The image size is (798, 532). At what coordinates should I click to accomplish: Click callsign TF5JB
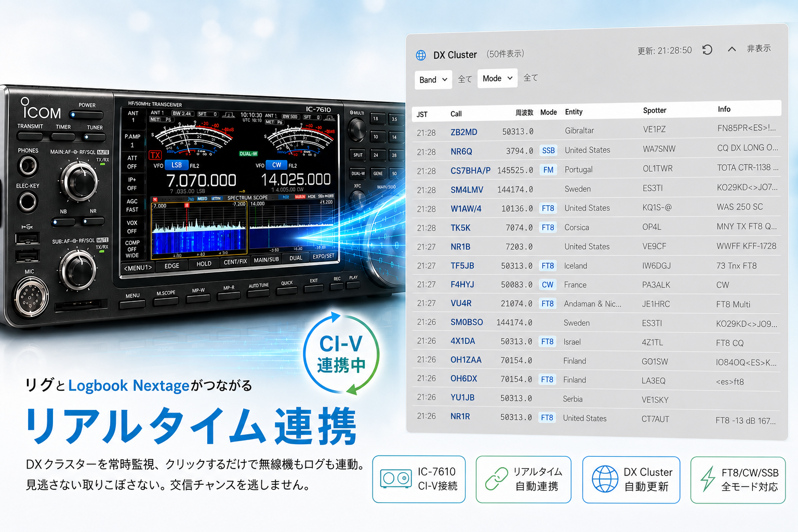point(462,265)
